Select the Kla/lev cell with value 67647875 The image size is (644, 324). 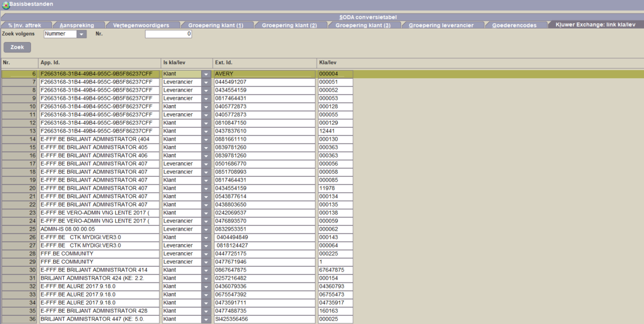pyautogui.click(x=335, y=270)
